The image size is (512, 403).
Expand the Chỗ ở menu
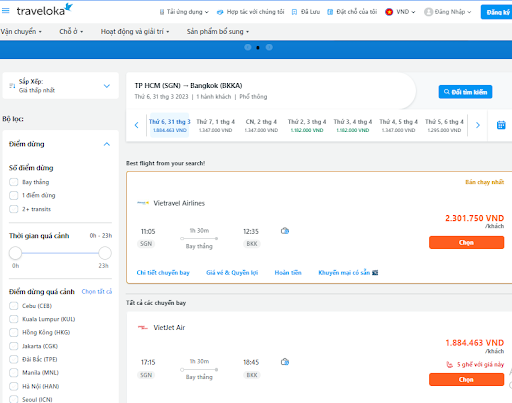(x=71, y=32)
